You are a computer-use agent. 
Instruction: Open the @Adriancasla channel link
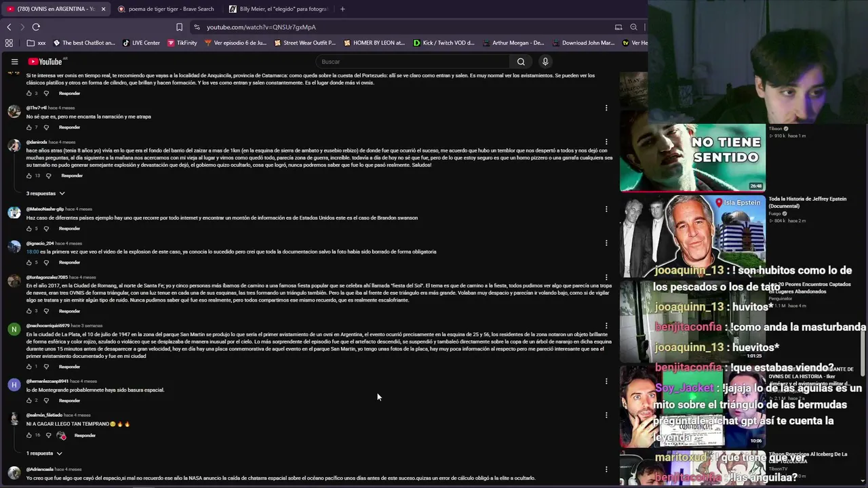40,469
